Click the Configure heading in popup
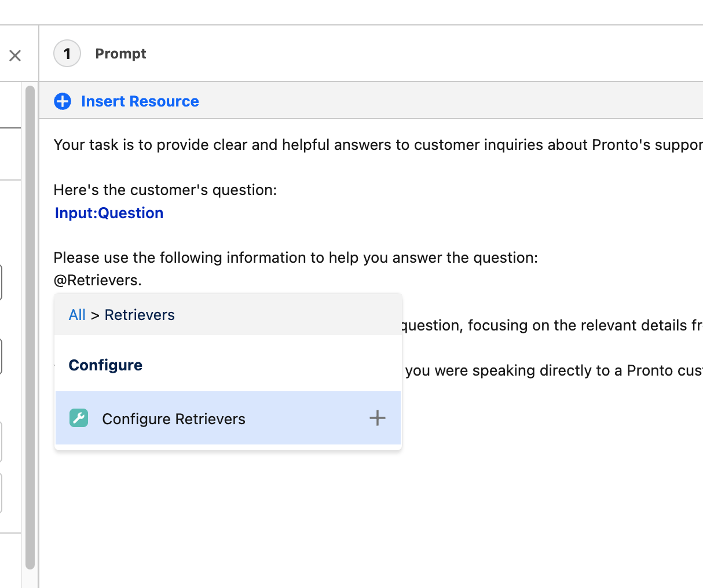The image size is (703, 588). 105,365
